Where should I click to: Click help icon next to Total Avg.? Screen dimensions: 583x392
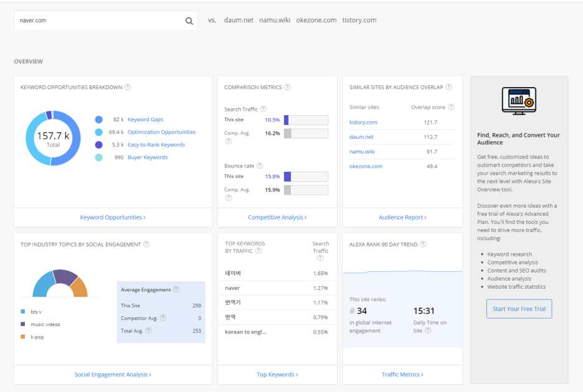click(x=148, y=330)
